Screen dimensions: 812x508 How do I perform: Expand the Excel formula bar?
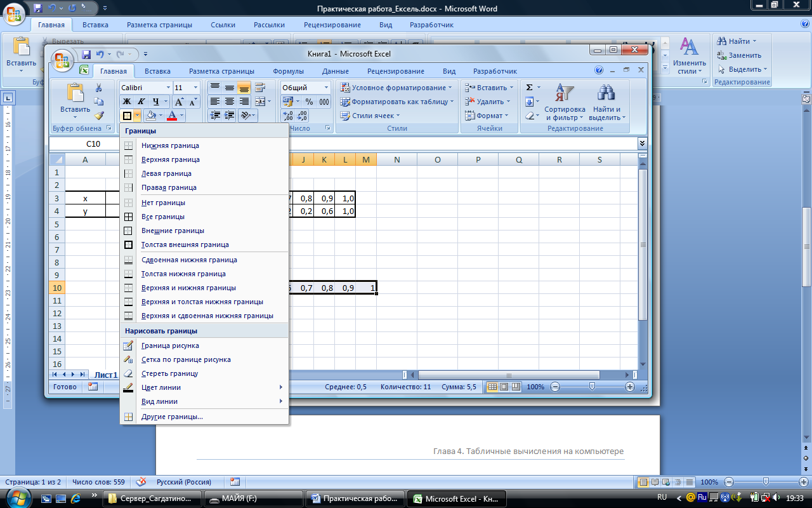642,144
